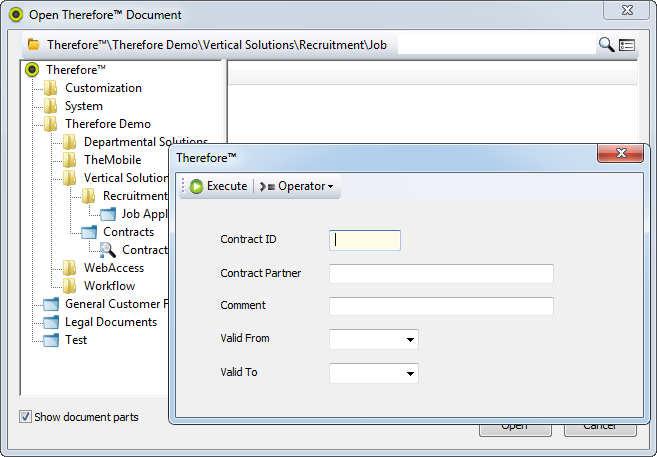Click the Execute green play icon

point(197,186)
